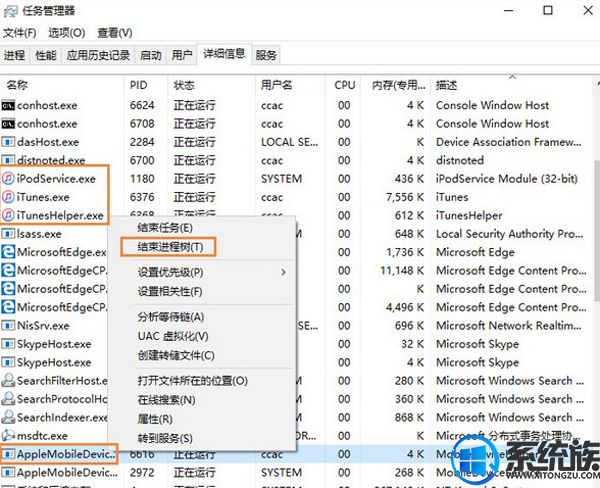The width and height of the screenshot is (600, 488).
Task: Click the 868 K memory value for SearchIndexer
Action: pyautogui.click(x=410, y=418)
